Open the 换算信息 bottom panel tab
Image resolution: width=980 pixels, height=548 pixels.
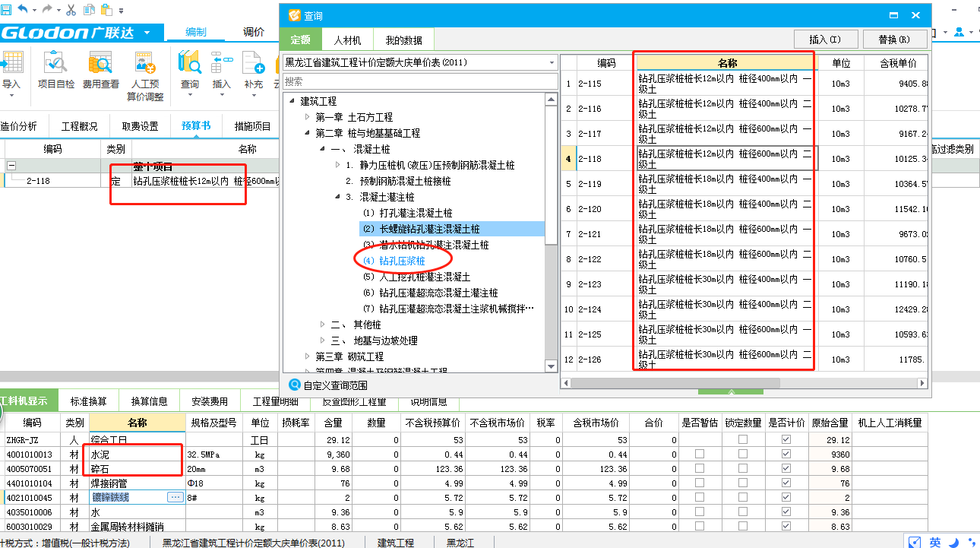click(x=150, y=401)
